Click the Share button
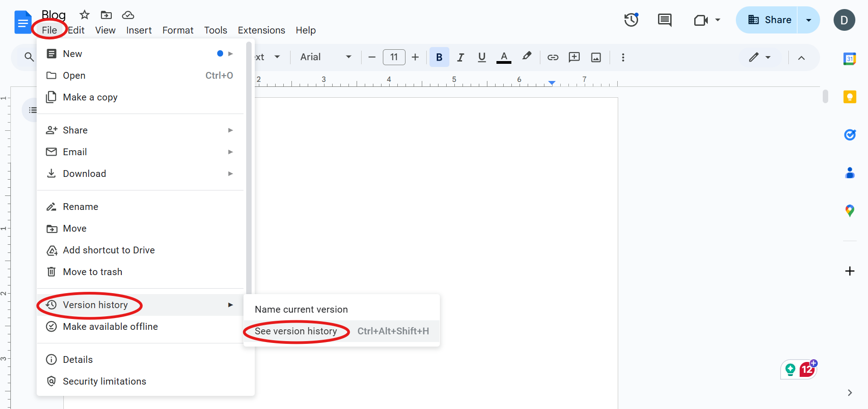The width and height of the screenshot is (868, 409). (777, 20)
